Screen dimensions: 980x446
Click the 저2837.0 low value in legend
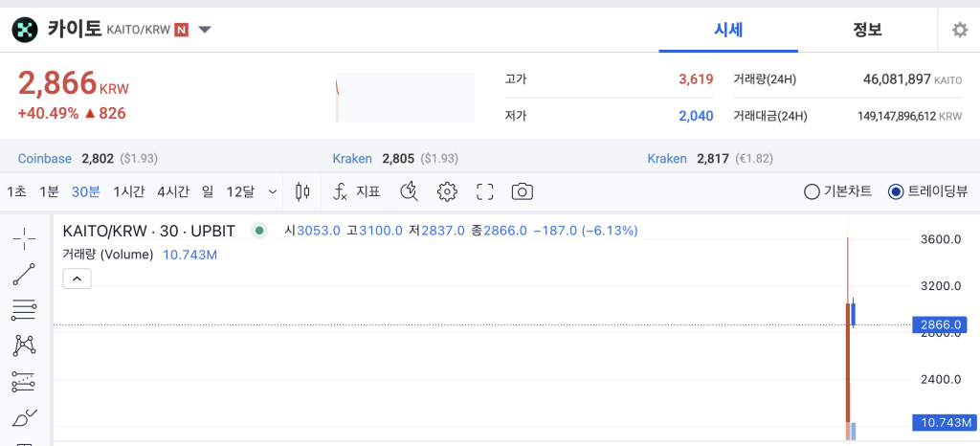pos(436,231)
